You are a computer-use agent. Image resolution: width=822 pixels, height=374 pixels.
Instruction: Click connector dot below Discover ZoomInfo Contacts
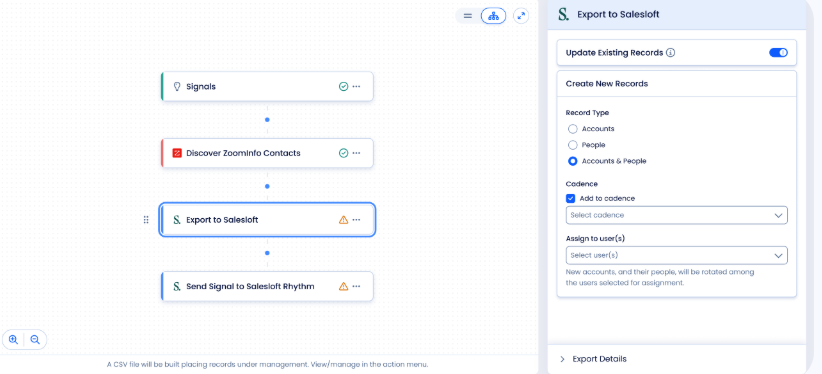[x=267, y=186]
